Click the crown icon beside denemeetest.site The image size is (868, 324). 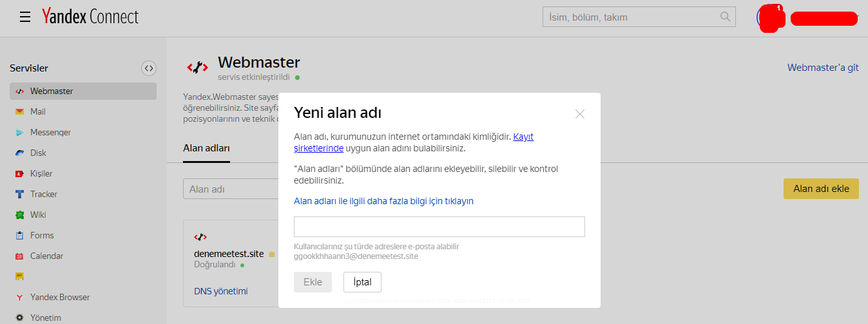271,254
